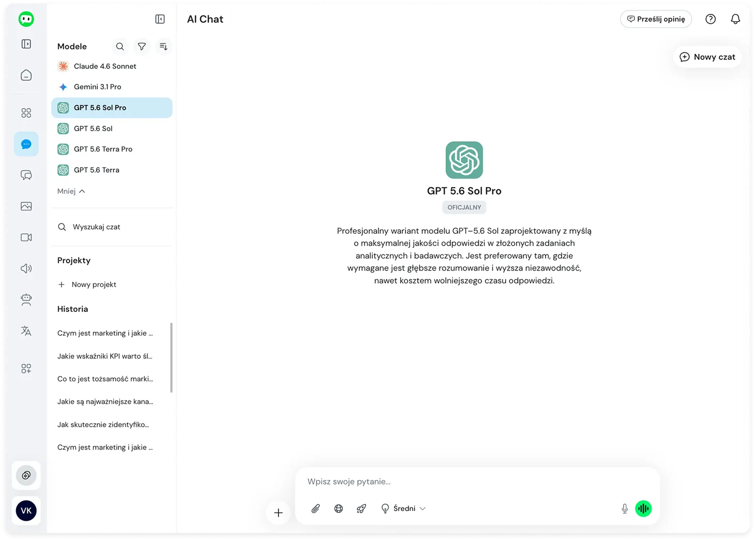Select the GPT 5.6 Sol model

point(112,128)
